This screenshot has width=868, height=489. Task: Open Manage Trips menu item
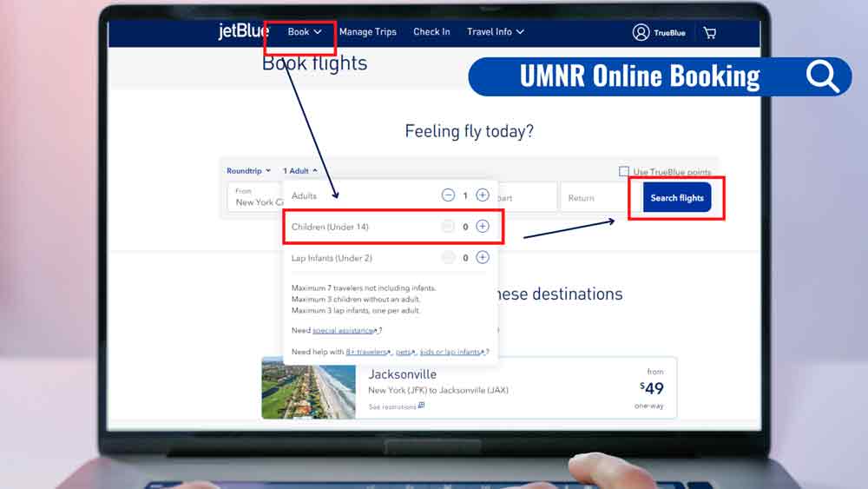pos(367,32)
